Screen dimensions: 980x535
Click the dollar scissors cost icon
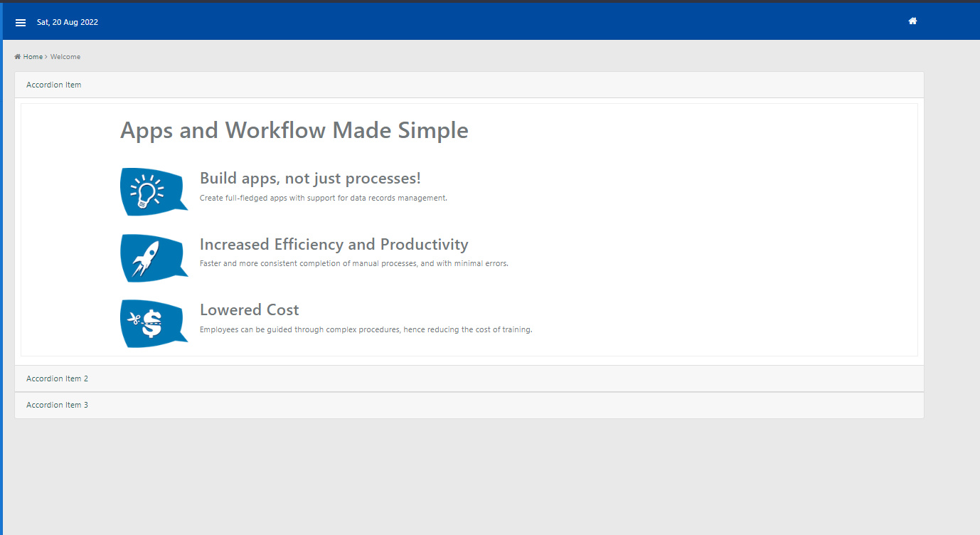point(154,323)
